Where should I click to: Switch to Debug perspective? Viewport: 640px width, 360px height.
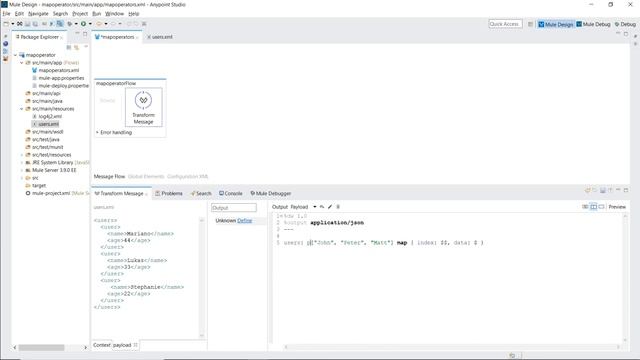[625, 24]
